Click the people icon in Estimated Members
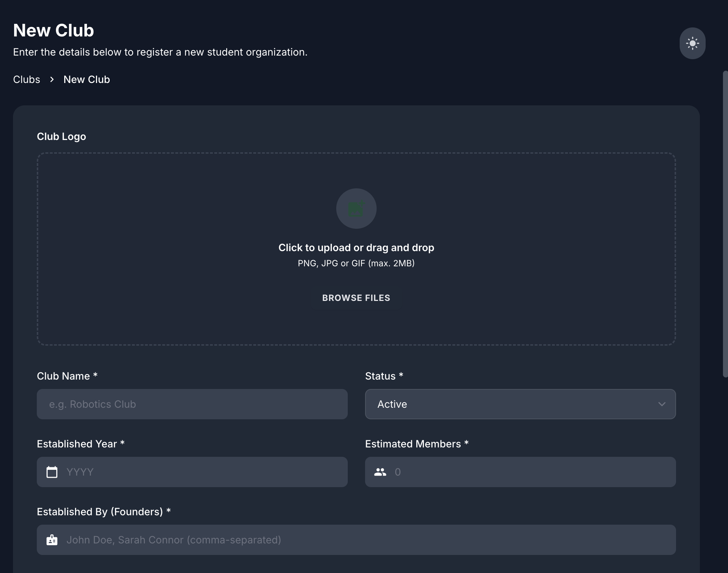Screen dimensions: 728x573 click(380, 472)
